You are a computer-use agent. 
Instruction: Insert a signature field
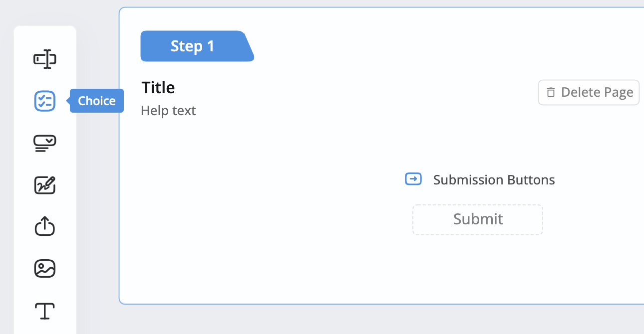[45, 185]
